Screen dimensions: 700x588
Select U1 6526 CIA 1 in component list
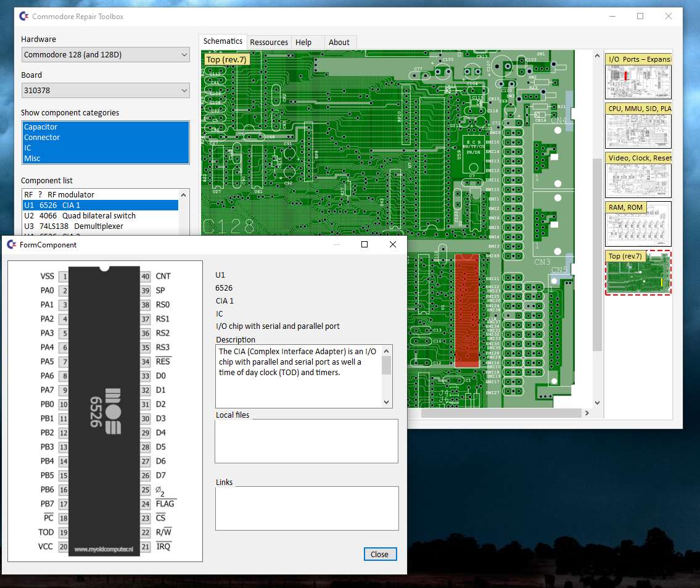click(x=101, y=205)
